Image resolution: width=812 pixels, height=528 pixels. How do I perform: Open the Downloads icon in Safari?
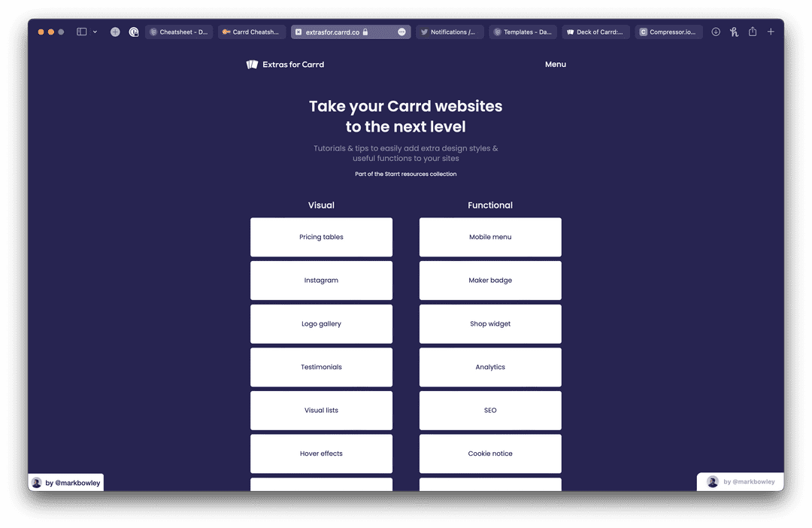pos(716,32)
